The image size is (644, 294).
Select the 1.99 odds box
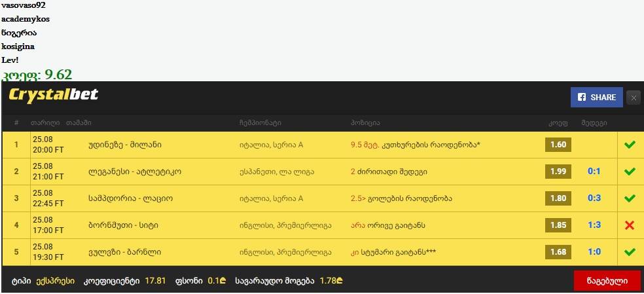click(558, 172)
